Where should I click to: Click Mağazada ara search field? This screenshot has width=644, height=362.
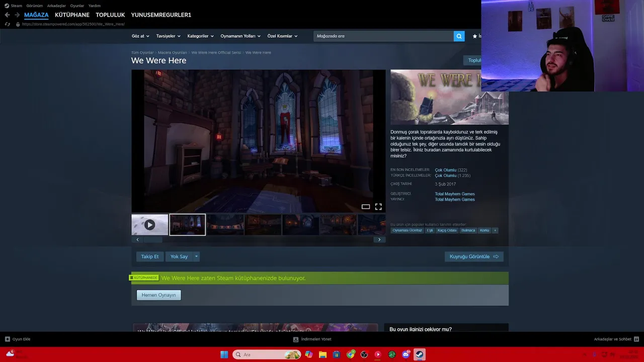[x=383, y=36]
